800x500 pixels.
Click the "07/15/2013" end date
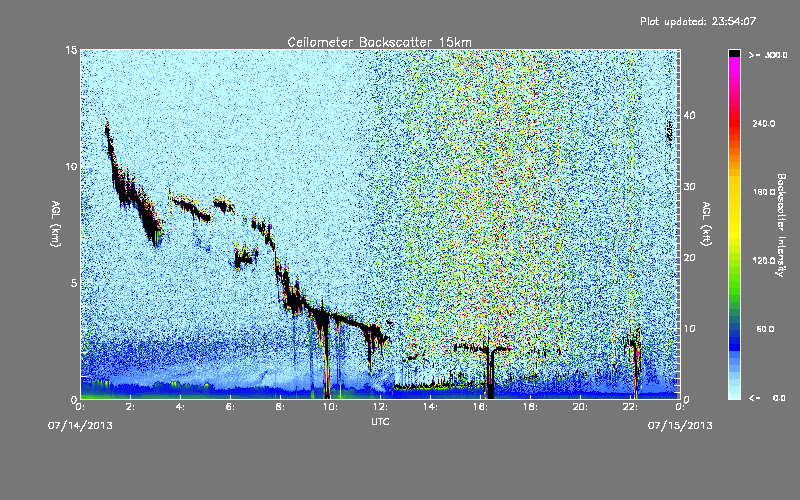click(680, 426)
